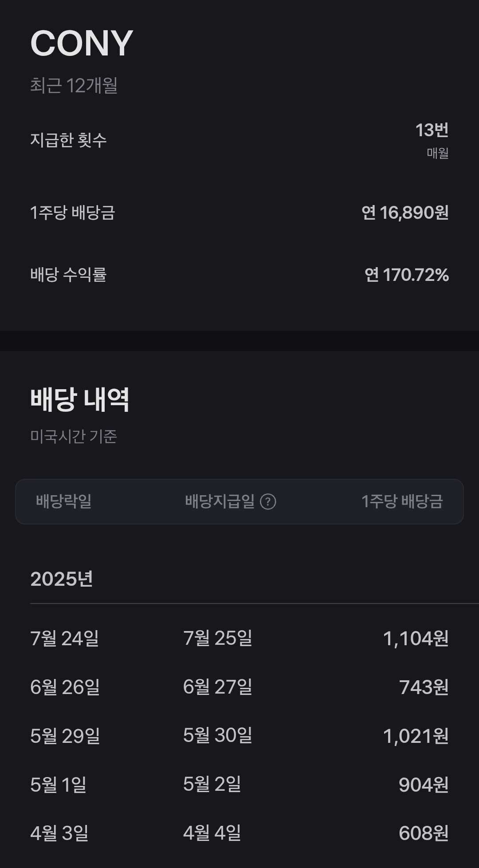Screen dimensions: 479x868
Task: Tap the 608원 dividend amount
Action: (x=424, y=833)
